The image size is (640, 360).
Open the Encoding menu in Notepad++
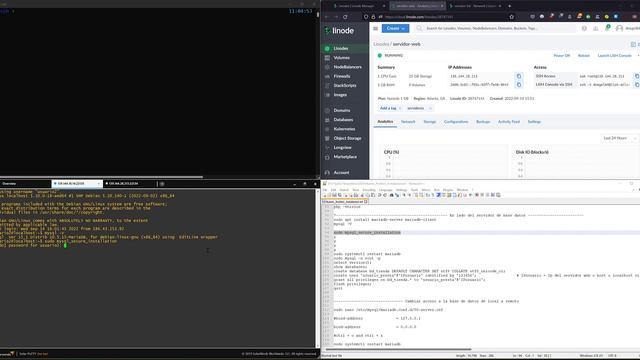(369, 190)
